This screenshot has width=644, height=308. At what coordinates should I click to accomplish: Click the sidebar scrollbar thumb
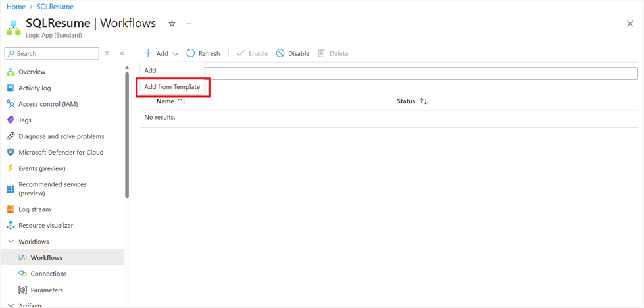(127, 135)
